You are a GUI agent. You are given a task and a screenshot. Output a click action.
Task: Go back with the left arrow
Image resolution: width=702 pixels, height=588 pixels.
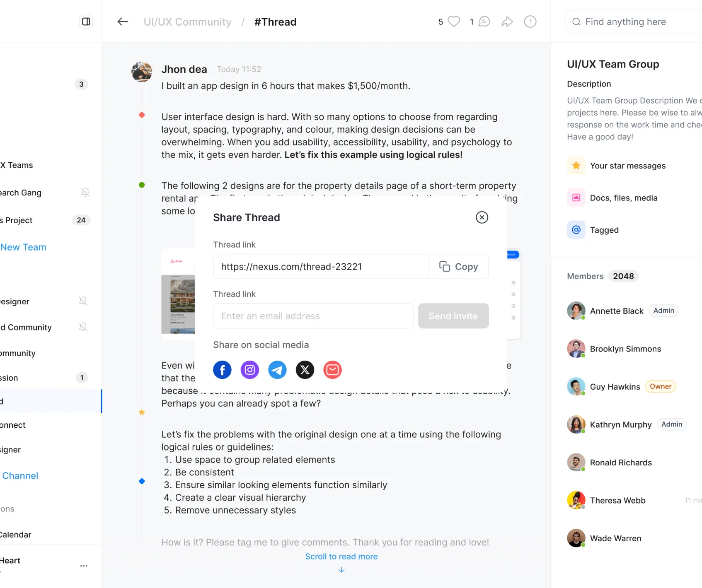coord(123,22)
